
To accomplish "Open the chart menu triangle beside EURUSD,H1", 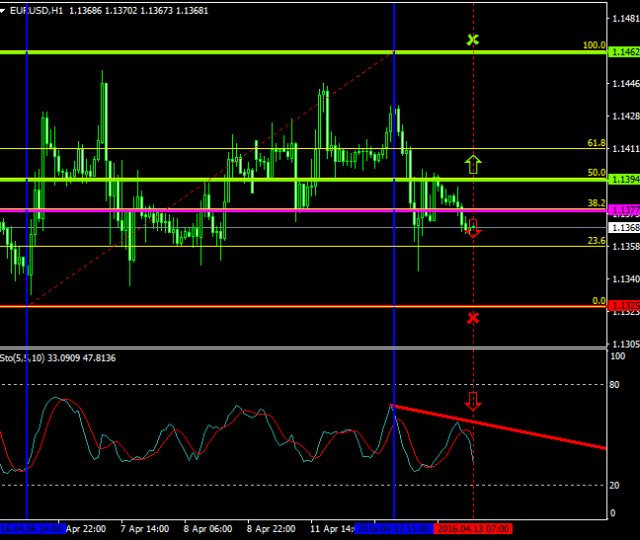I will click(x=4, y=11).
